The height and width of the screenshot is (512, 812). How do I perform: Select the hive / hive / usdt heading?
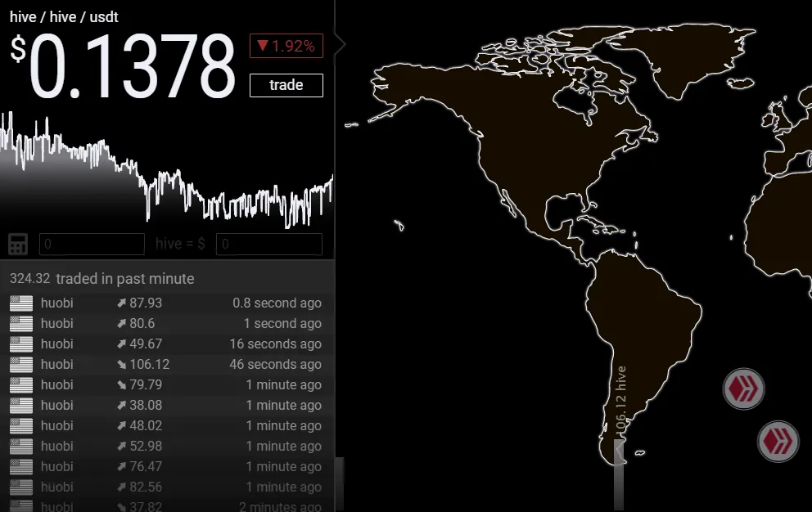click(64, 17)
